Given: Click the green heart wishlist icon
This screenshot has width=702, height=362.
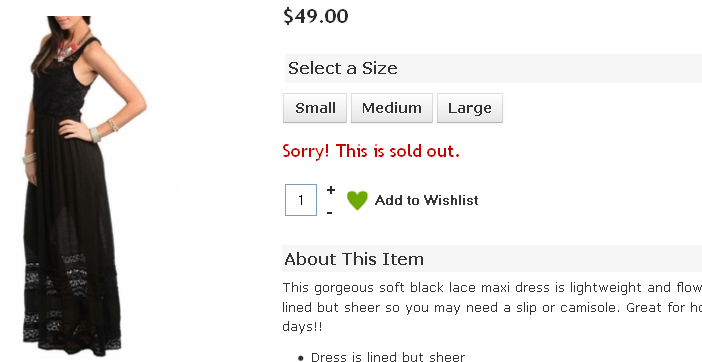Looking at the screenshot, I should (x=357, y=200).
